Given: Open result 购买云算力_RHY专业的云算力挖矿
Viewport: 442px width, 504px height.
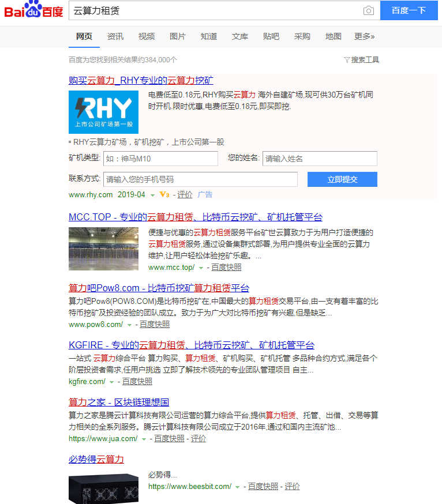Looking at the screenshot, I should tap(141, 80).
